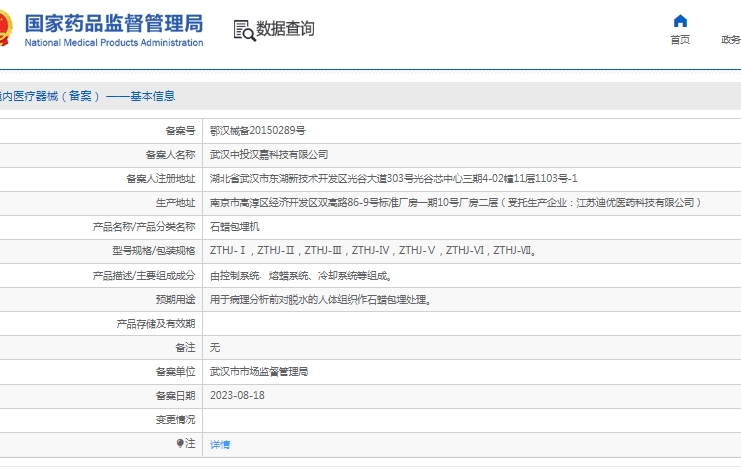Select the company name 武汉中投汉嘉科技有限公司
This screenshot has width=741, height=470.
pos(269,155)
